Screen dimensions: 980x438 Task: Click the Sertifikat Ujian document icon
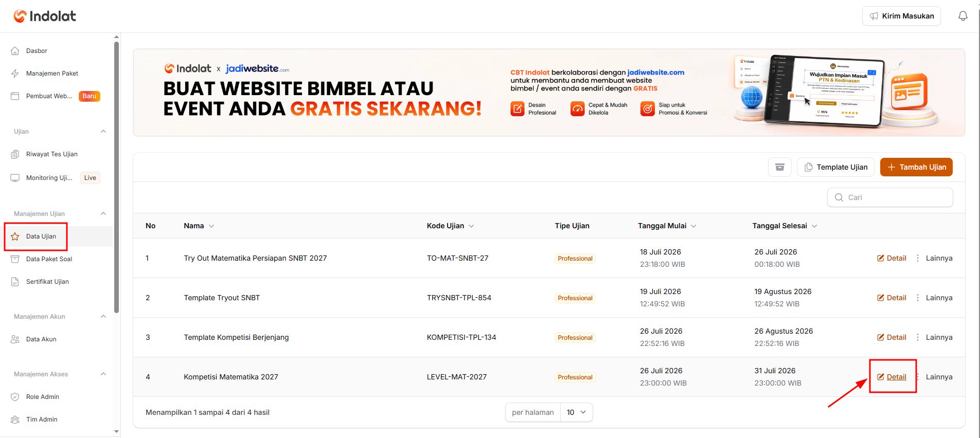click(x=15, y=282)
